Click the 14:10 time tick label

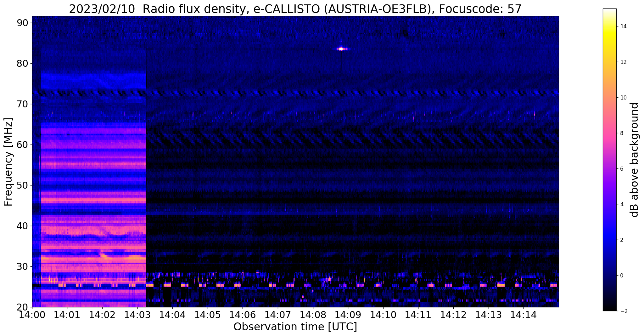[383, 315]
